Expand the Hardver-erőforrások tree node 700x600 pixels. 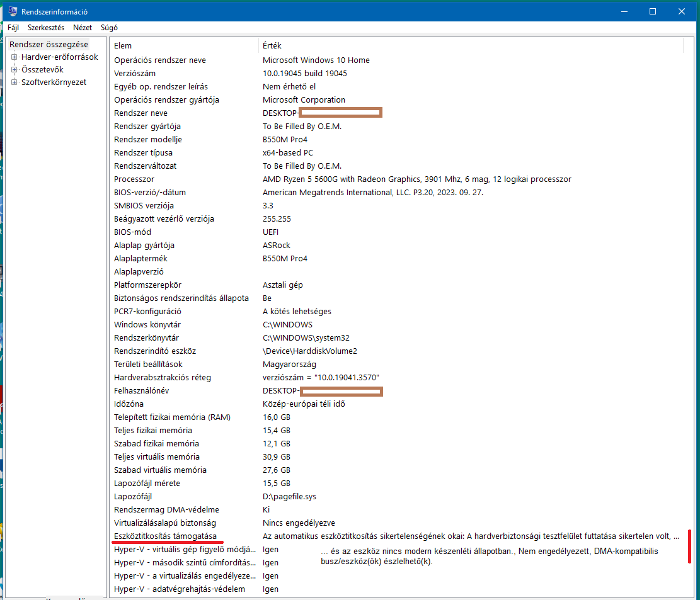pyautogui.click(x=14, y=57)
